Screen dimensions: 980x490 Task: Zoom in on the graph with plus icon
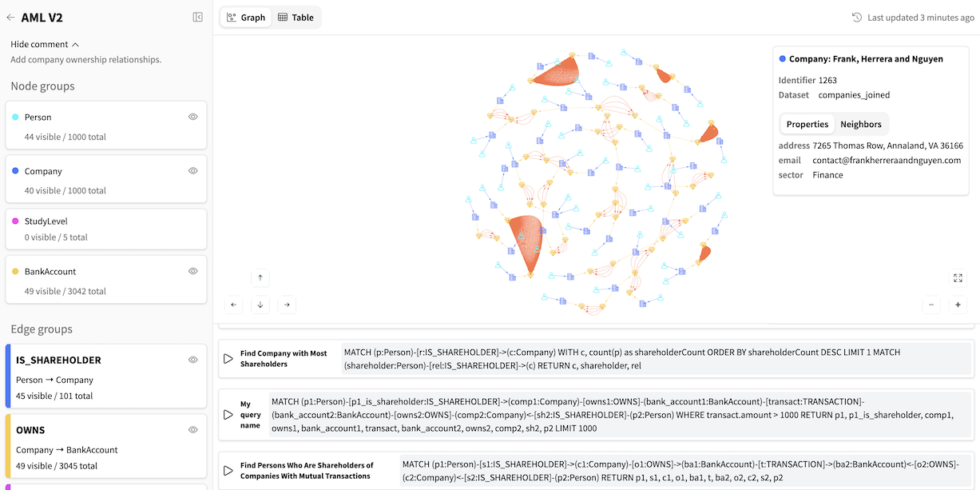958,305
